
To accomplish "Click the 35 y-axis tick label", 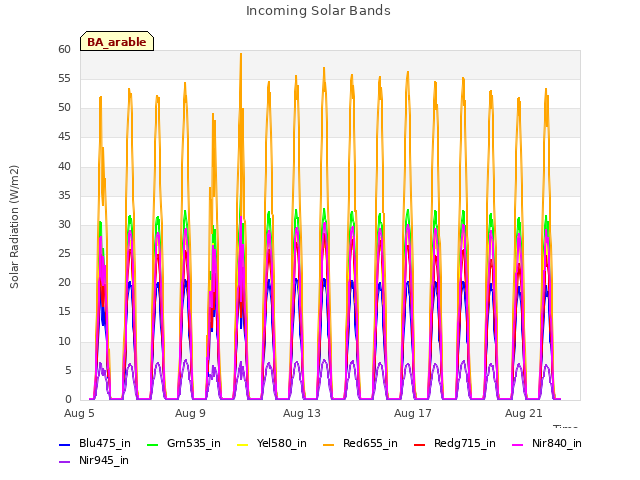I will [64, 196].
